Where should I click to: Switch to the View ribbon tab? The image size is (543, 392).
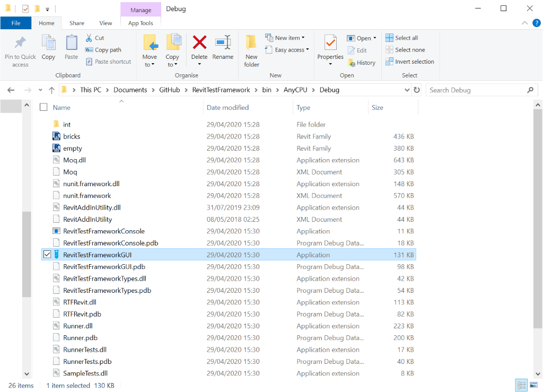click(x=106, y=23)
